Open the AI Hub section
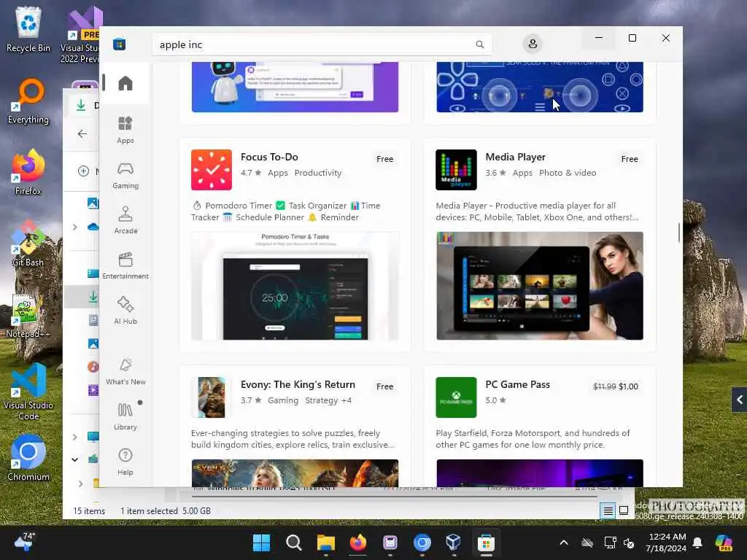This screenshot has width=747, height=560. point(125,311)
